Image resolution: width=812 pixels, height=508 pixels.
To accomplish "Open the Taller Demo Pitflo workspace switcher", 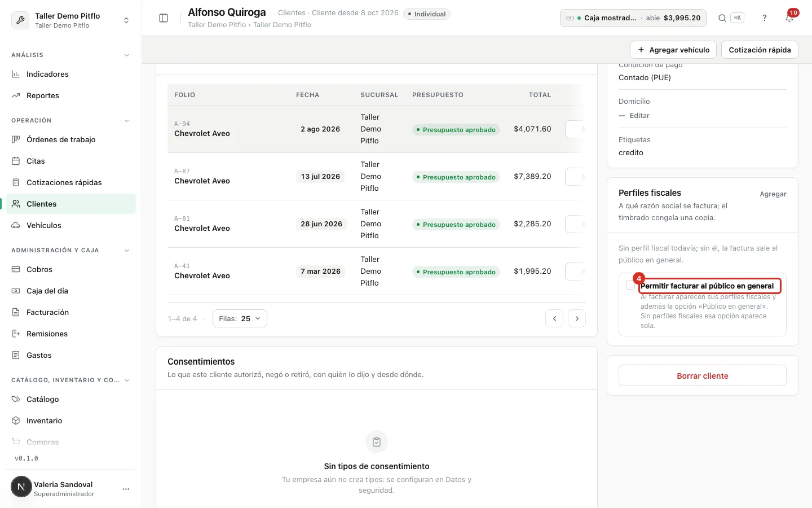I will 71,20.
